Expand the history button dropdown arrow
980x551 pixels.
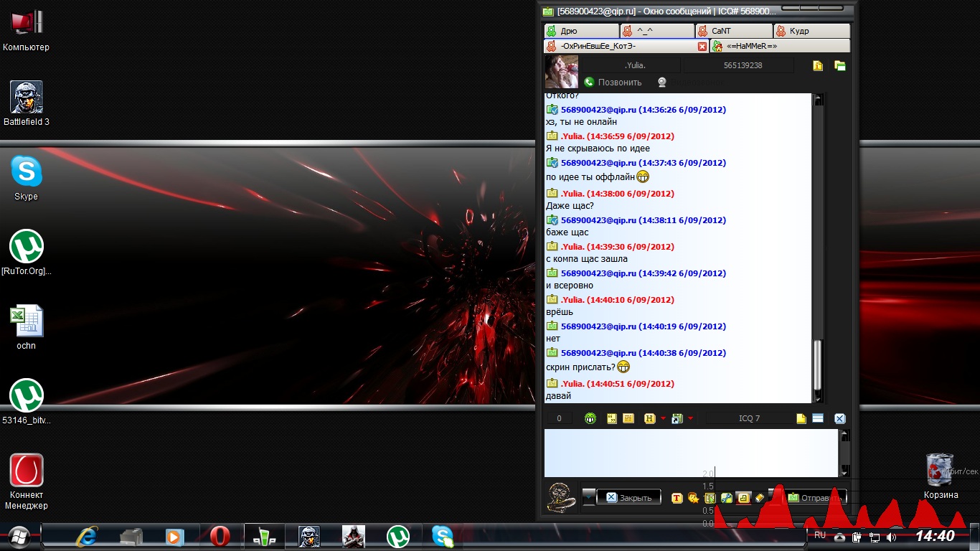[663, 418]
